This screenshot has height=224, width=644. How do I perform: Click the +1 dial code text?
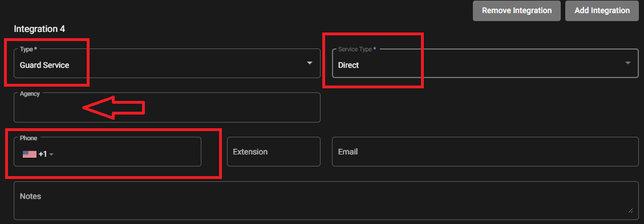click(43, 154)
